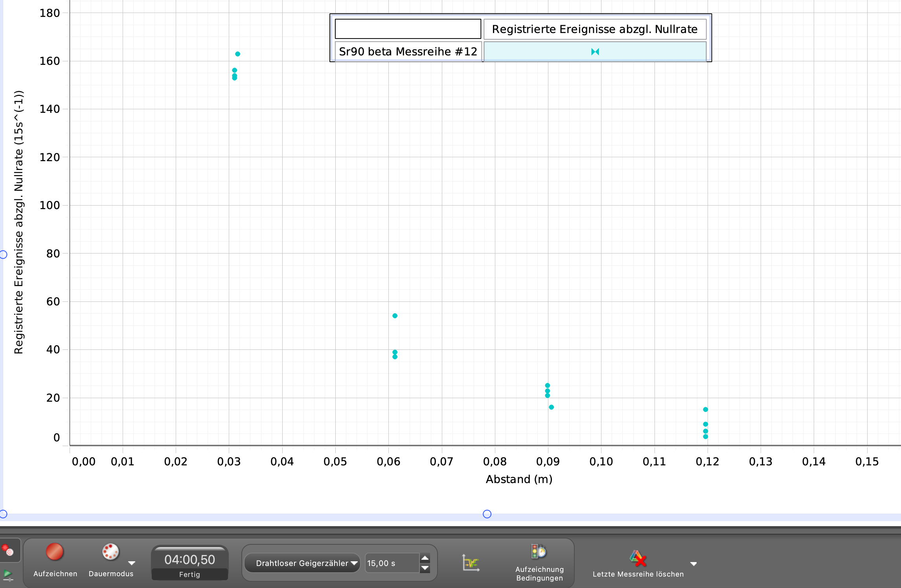Image resolution: width=901 pixels, height=588 pixels.
Task: Click Letzte Messreihe löschen icon
Action: pyautogui.click(x=638, y=558)
